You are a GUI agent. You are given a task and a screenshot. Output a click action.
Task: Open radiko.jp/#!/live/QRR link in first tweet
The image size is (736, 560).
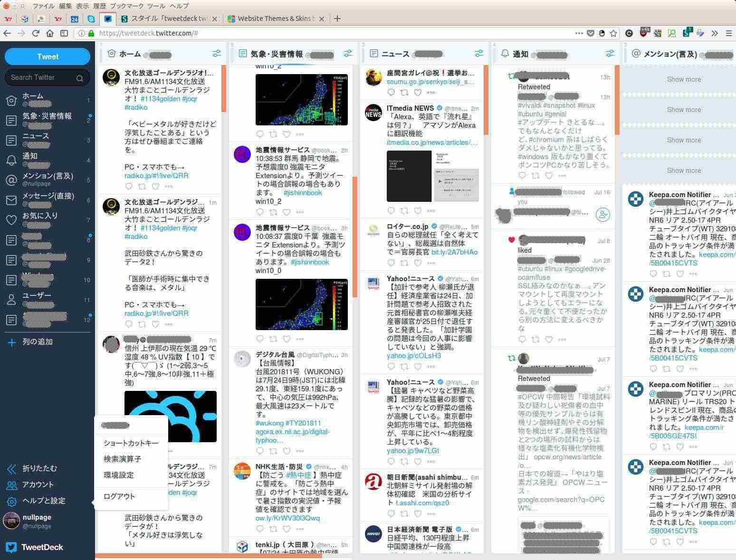coord(156,176)
